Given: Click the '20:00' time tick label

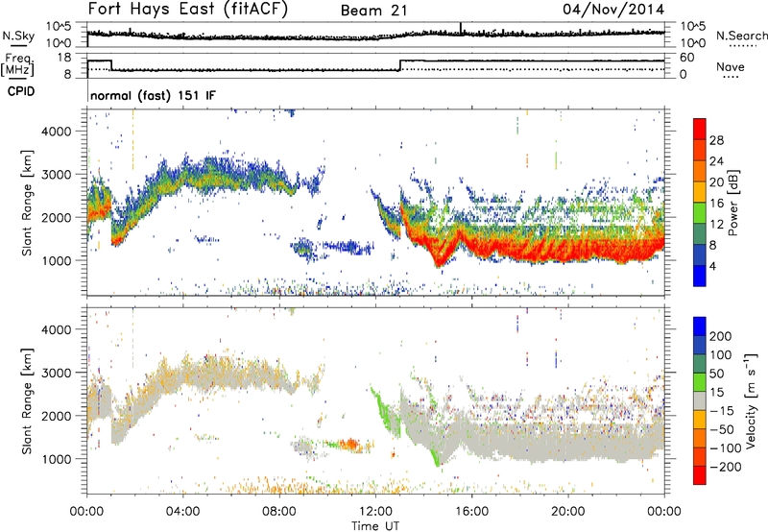Looking at the screenshot, I should (567, 512).
